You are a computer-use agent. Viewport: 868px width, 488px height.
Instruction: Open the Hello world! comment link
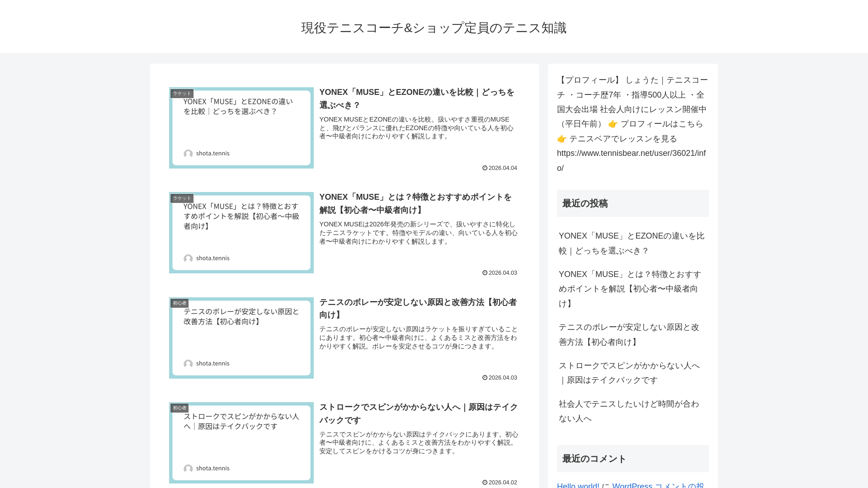578,485
